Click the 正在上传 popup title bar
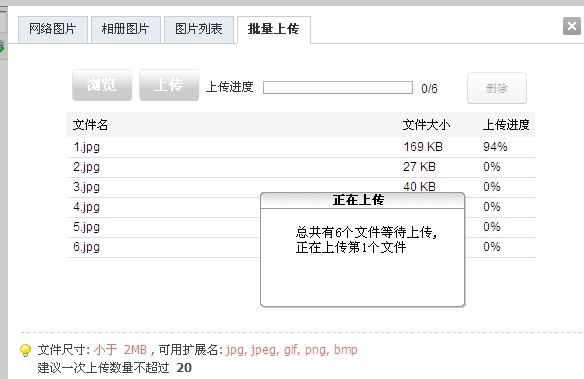Image resolution: width=584 pixels, height=379 pixels. pyautogui.click(x=362, y=200)
